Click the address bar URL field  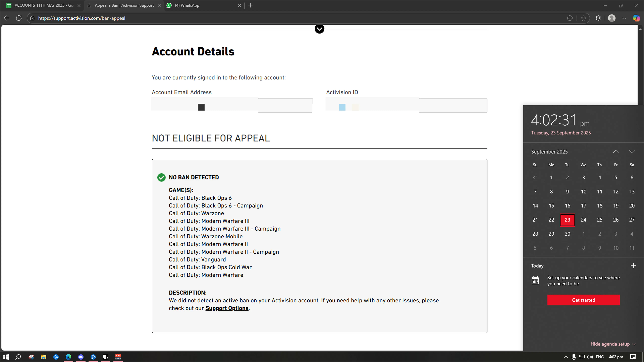coord(300,18)
